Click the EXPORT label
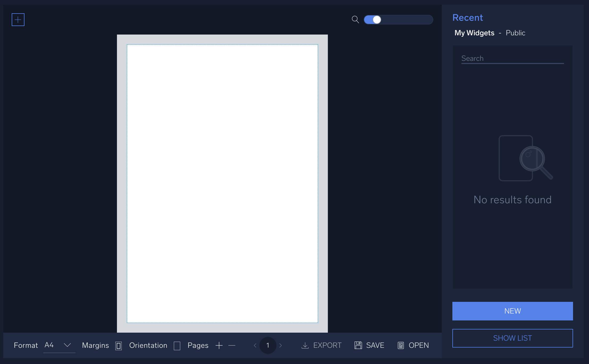 click(x=328, y=345)
